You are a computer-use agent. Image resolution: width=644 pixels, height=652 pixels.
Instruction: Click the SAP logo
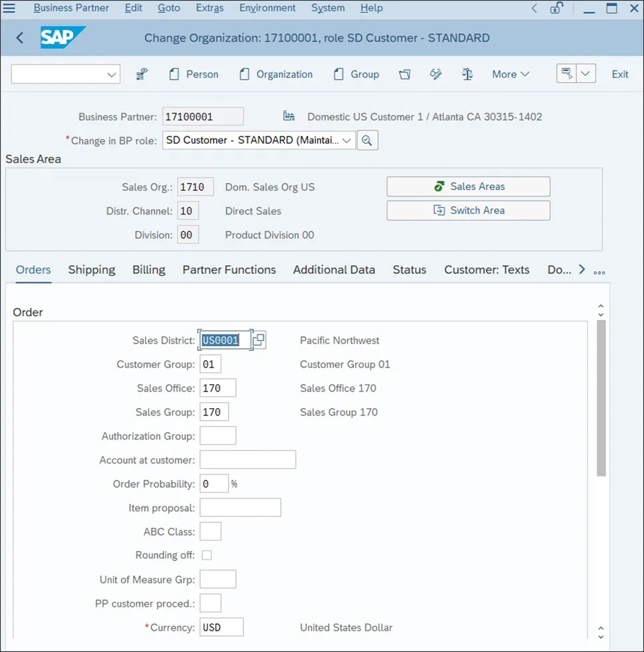62,37
